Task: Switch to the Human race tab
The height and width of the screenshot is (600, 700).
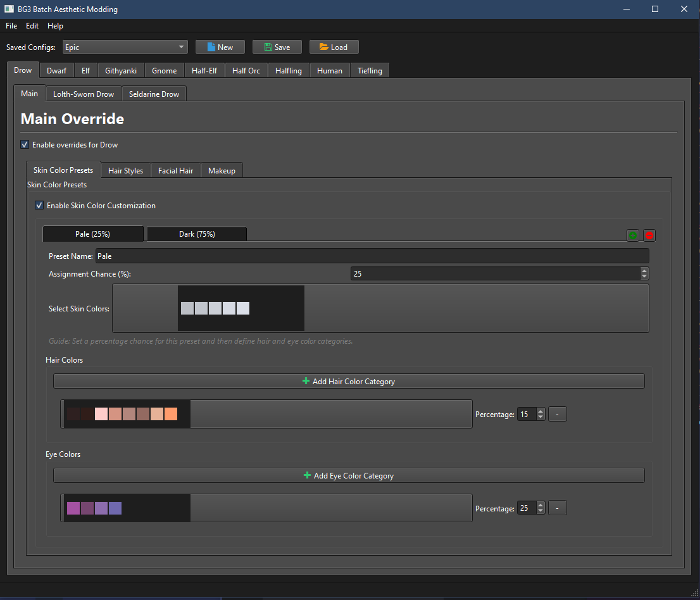Action: [330, 70]
